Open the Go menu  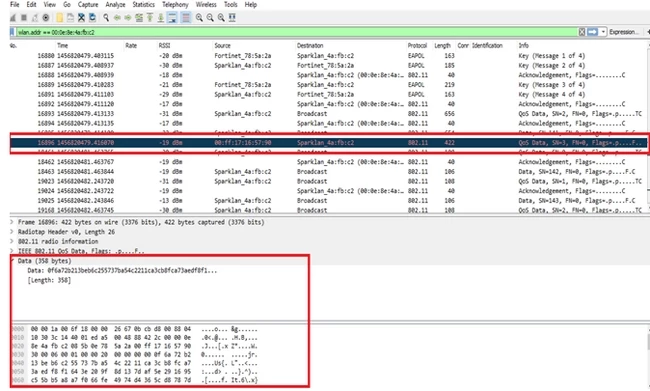pos(67,5)
